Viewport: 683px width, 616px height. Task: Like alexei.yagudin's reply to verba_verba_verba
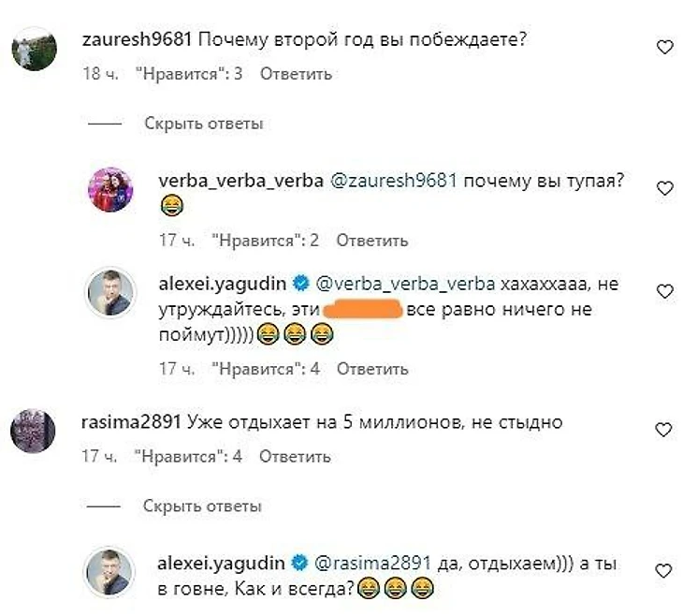point(664,291)
